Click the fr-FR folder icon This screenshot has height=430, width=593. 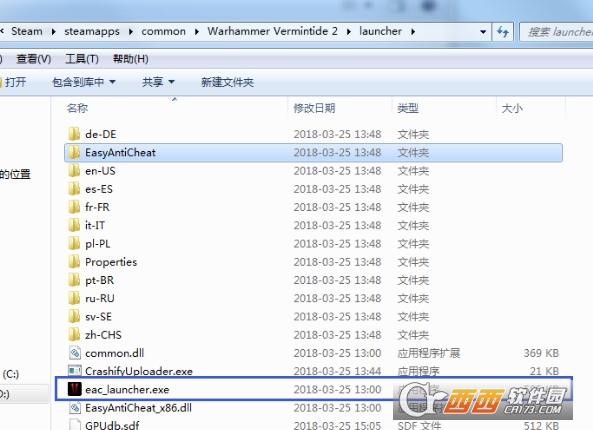coord(74,207)
